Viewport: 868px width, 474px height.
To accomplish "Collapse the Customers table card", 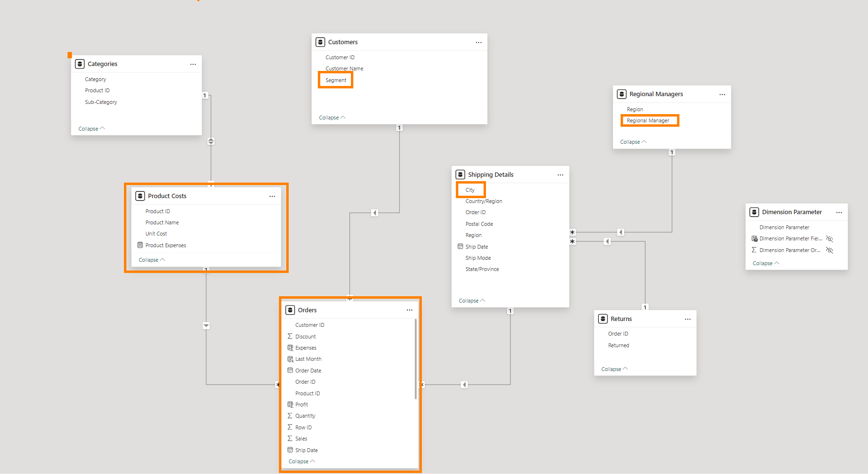I will (332, 118).
